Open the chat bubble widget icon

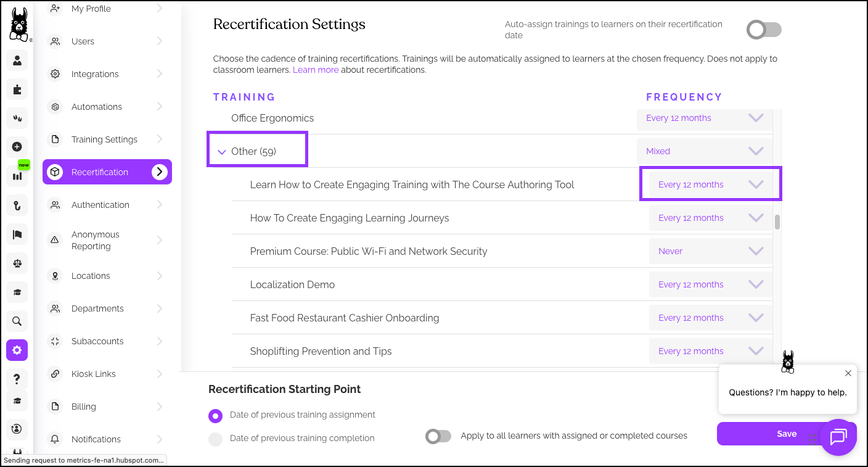[x=838, y=437]
